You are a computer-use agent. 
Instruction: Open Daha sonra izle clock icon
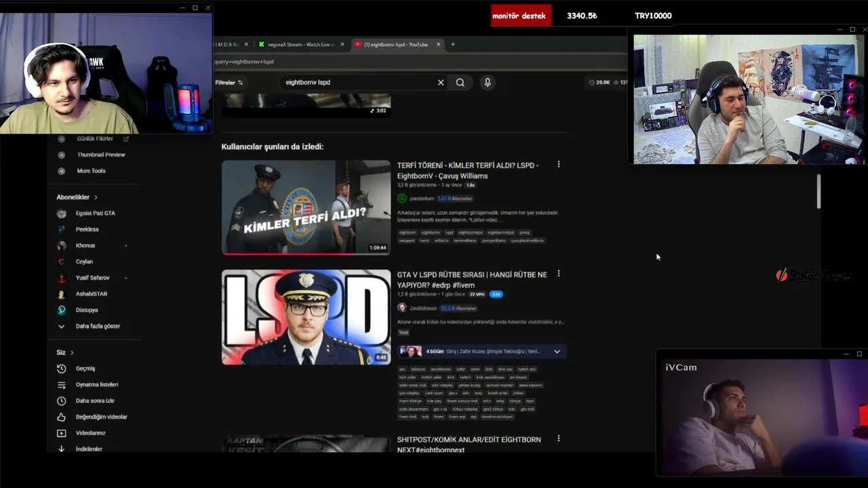(x=62, y=401)
